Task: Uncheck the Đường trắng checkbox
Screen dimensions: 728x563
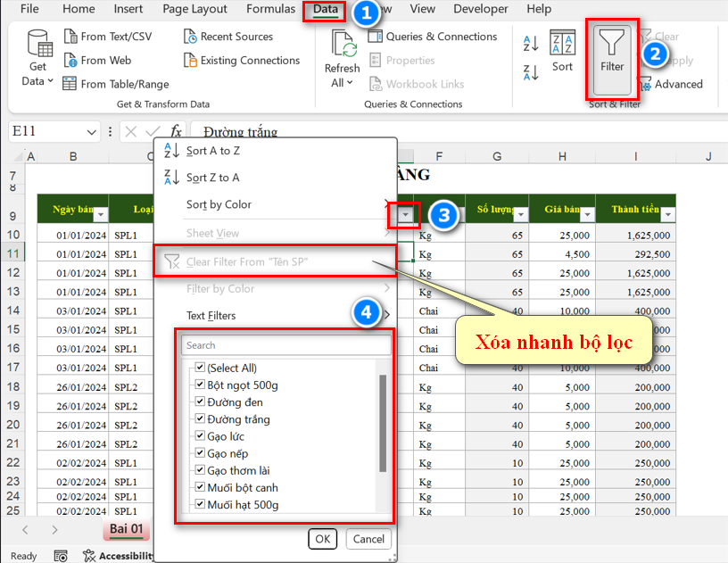Action: click(200, 419)
